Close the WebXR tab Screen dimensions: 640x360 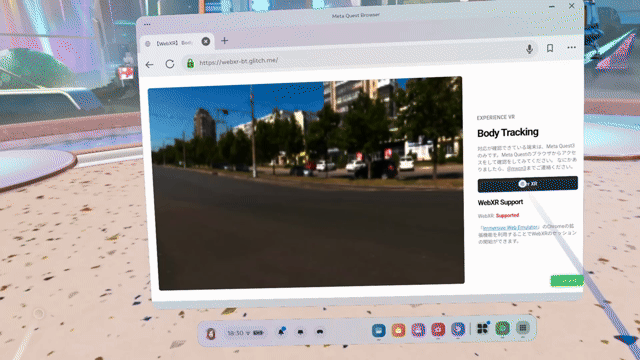click(206, 42)
